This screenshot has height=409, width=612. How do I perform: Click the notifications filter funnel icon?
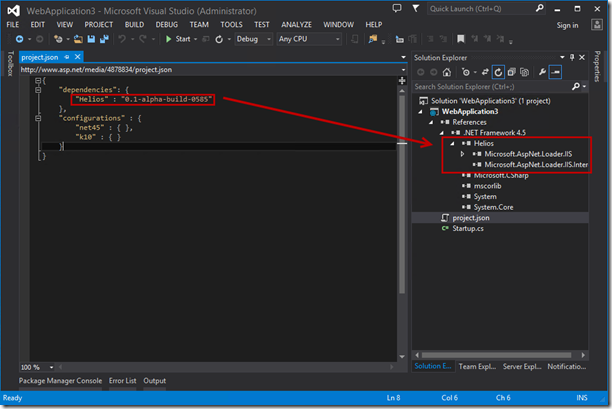point(416,8)
